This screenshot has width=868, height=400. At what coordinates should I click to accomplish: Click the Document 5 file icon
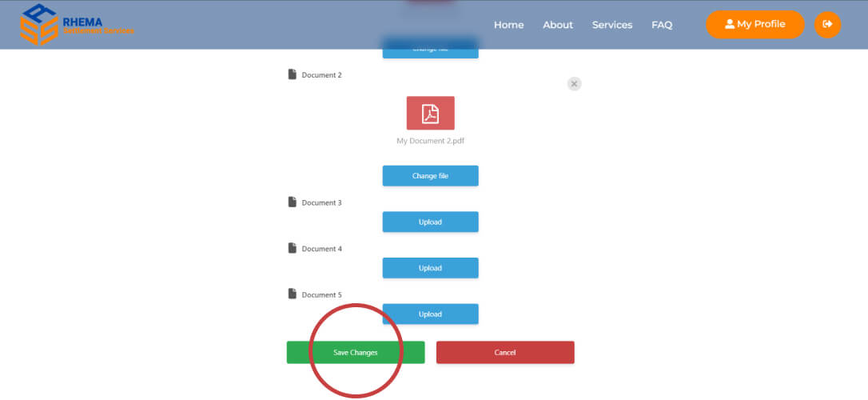pos(292,294)
